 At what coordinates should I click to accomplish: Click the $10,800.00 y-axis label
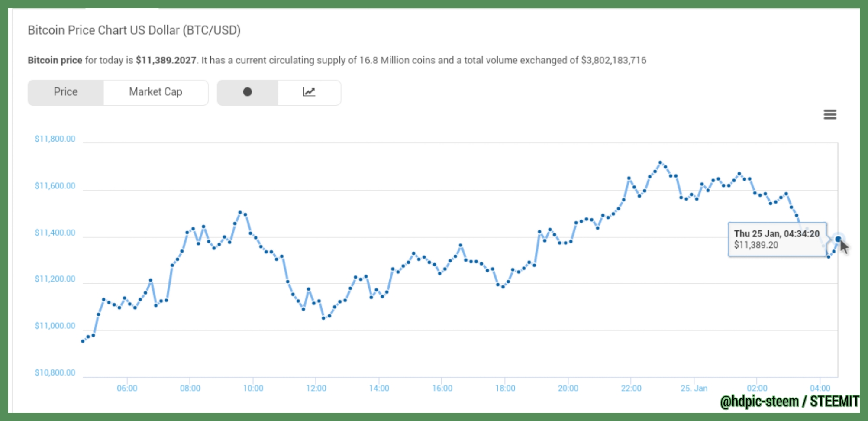pyautogui.click(x=55, y=372)
